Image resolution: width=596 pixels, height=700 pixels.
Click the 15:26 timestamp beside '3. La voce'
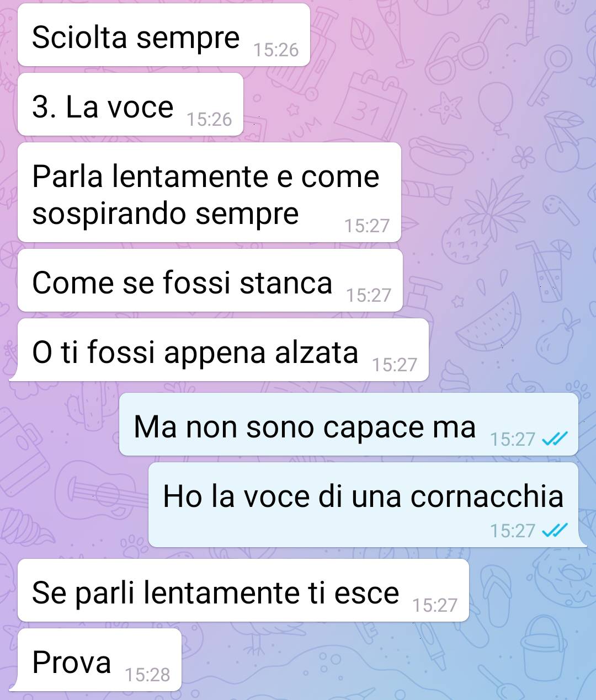[x=209, y=120]
